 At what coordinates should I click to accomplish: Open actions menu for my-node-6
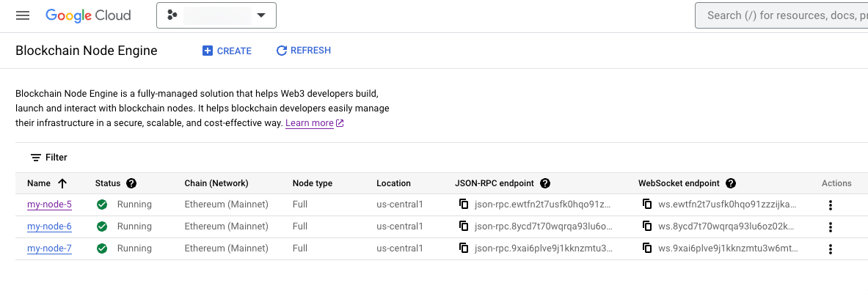tap(830, 226)
